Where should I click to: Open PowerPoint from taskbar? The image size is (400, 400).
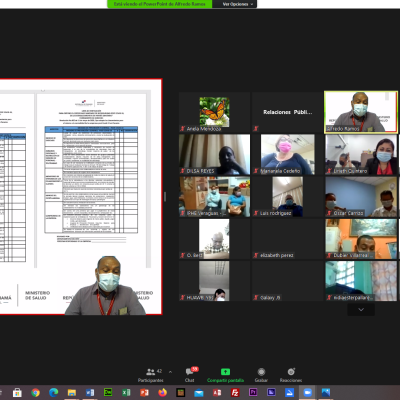click(144, 393)
